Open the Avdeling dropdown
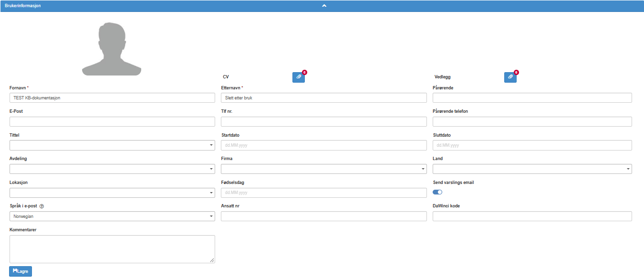Screen dimensions: 644x280 point(112,169)
